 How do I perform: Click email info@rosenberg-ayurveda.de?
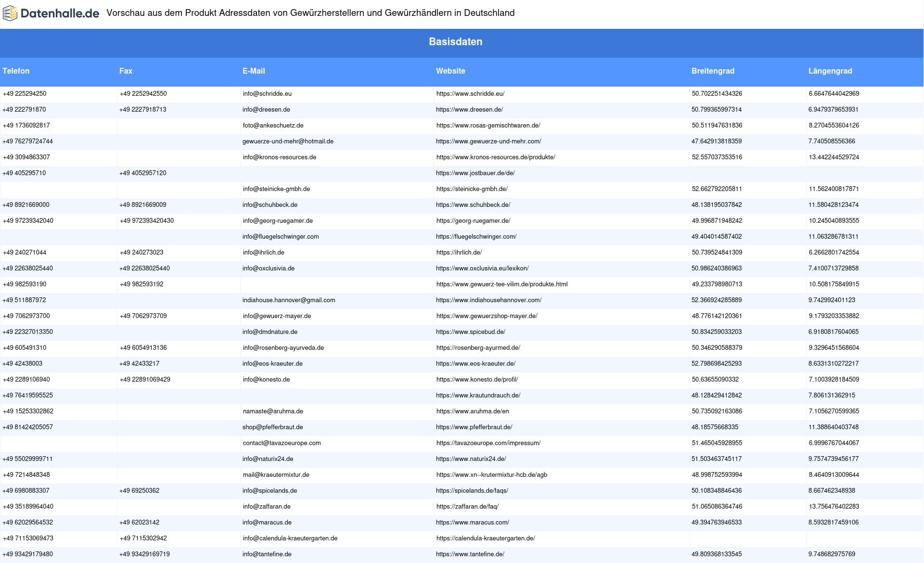tap(283, 348)
